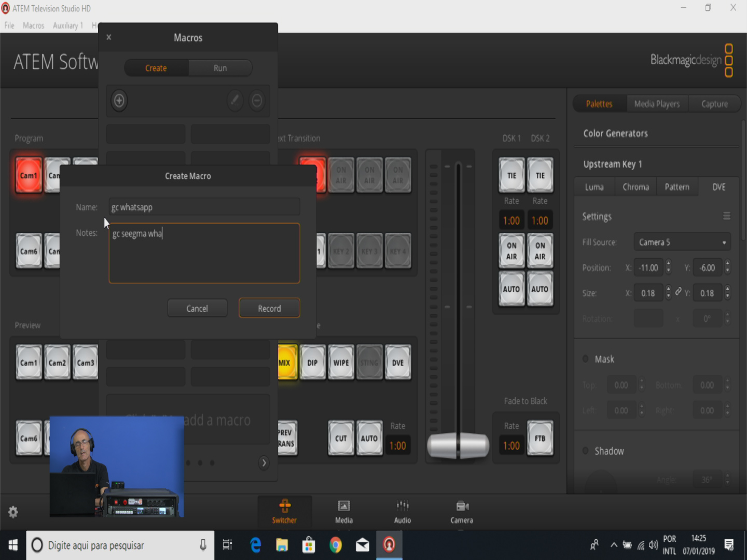
Task: Click the volume icon in system tray
Action: pyautogui.click(x=653, y=545)
